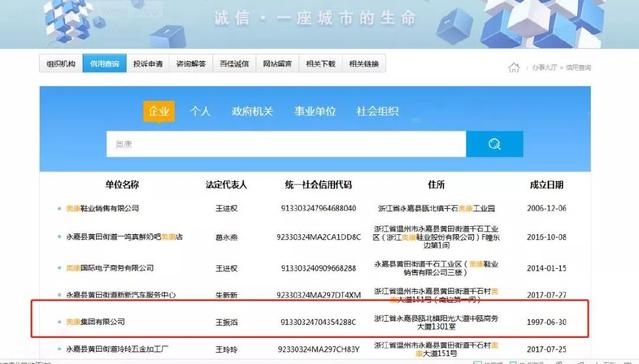Select the 企业 search category tab

point(159,111)
